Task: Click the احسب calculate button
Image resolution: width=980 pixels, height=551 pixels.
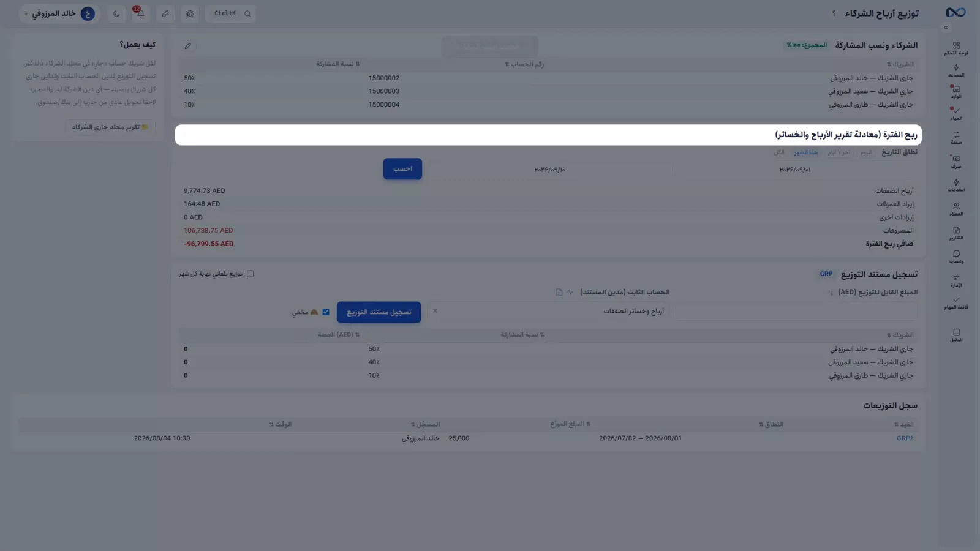Action: click(x=402, y=169)
